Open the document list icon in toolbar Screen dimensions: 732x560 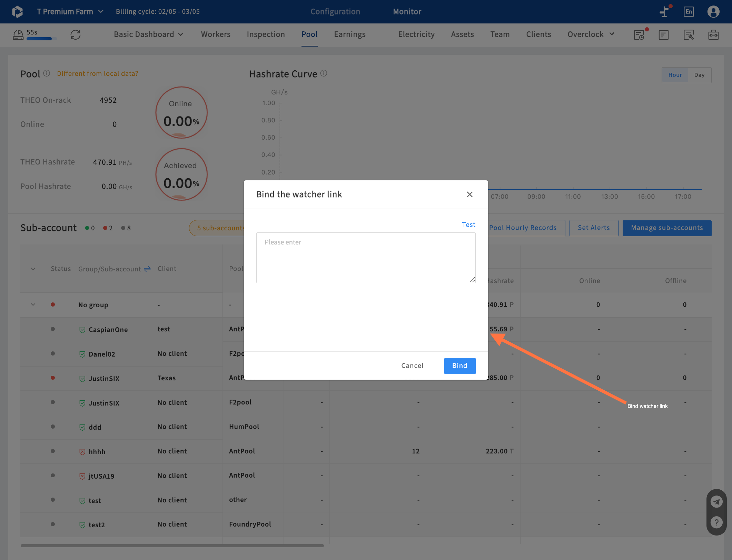(x=663, y=34)
